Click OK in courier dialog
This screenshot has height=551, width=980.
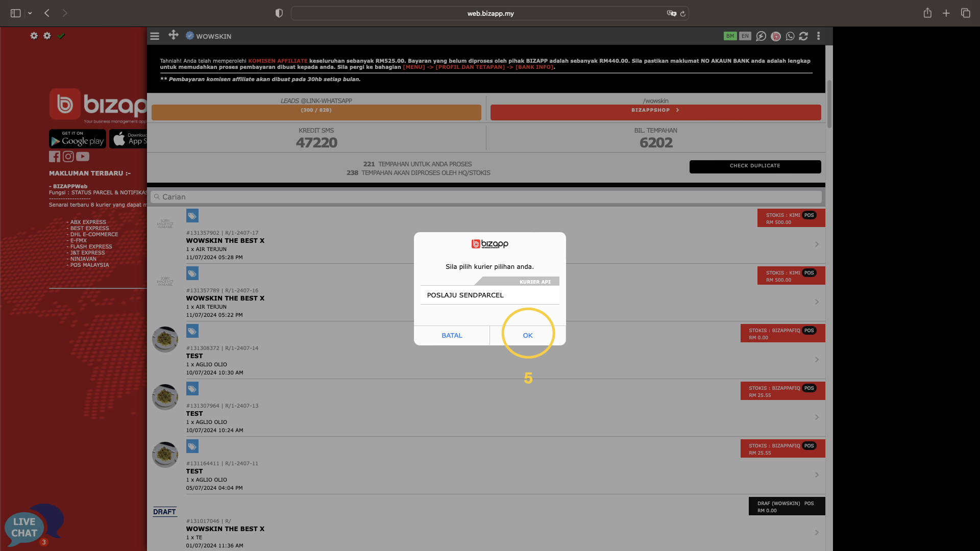[528, 336]
